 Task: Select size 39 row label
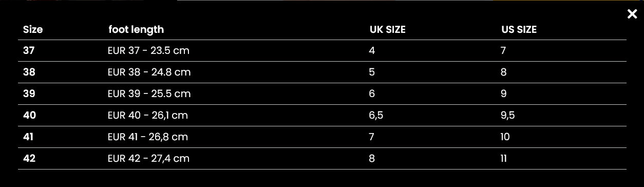click(x=29, y=94)
